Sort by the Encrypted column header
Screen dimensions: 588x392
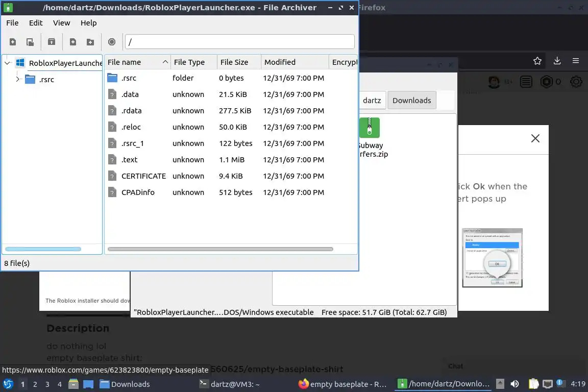click(x=343, y=62)
